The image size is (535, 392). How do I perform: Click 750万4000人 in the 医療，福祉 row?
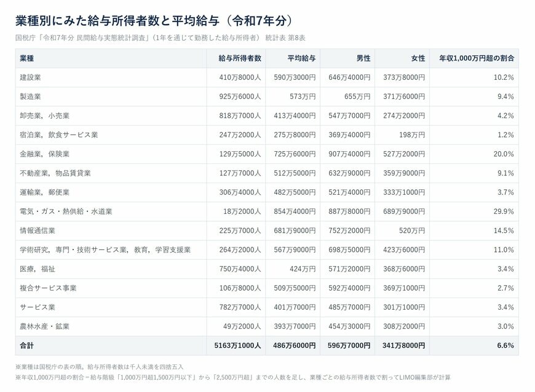(x=240, y=269)
